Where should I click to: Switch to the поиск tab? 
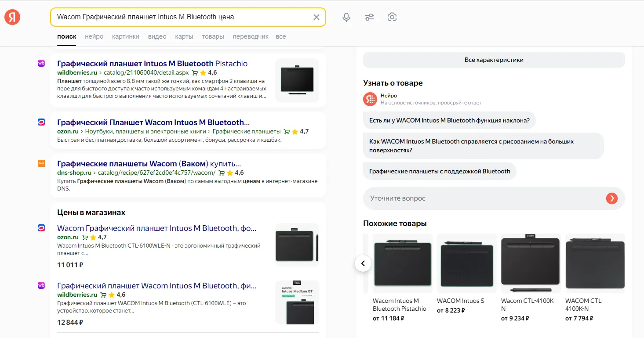[x=66, y=36]
